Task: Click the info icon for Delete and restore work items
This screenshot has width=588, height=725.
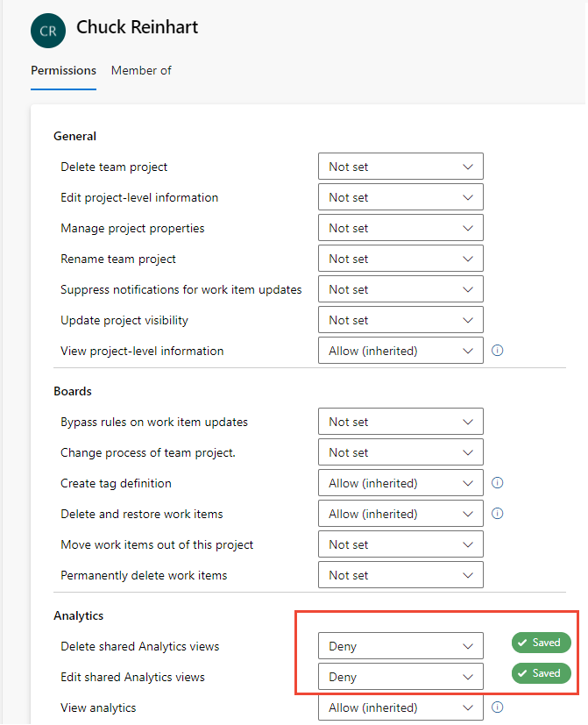Action: pyautogui.click(x=497, y=514)
